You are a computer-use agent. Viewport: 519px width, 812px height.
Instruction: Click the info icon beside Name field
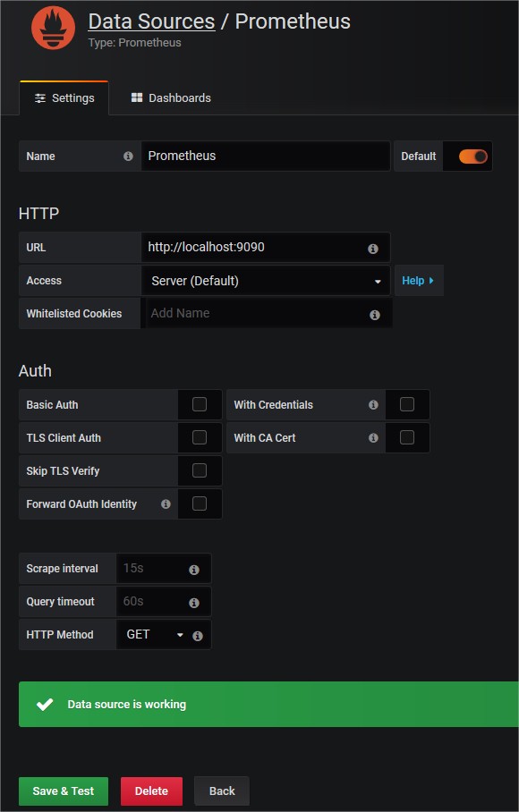click(x=128, y=156)
